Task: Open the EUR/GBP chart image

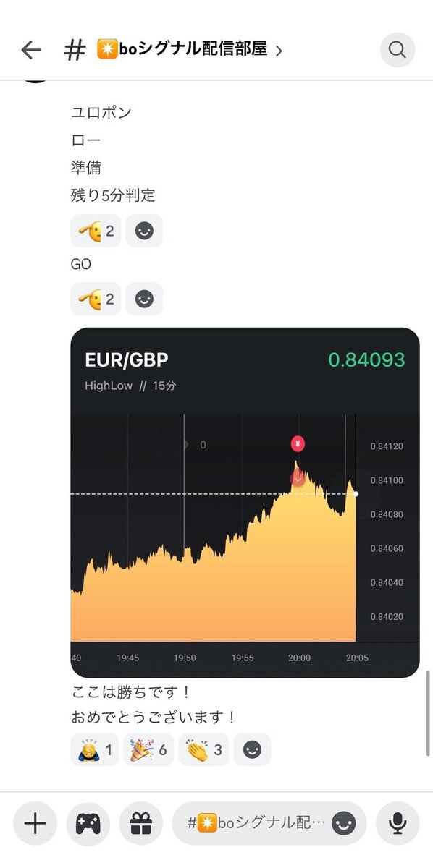Action: click(x=245, y=503)
